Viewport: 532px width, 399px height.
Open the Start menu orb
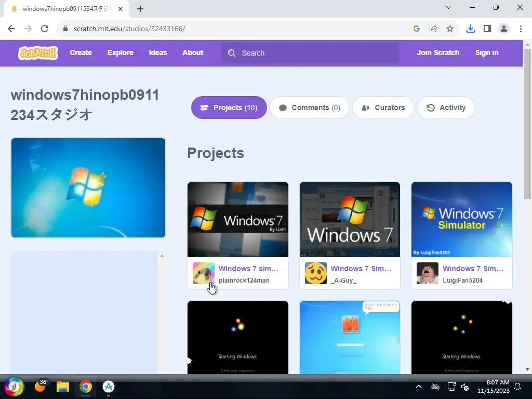[14, 387]
